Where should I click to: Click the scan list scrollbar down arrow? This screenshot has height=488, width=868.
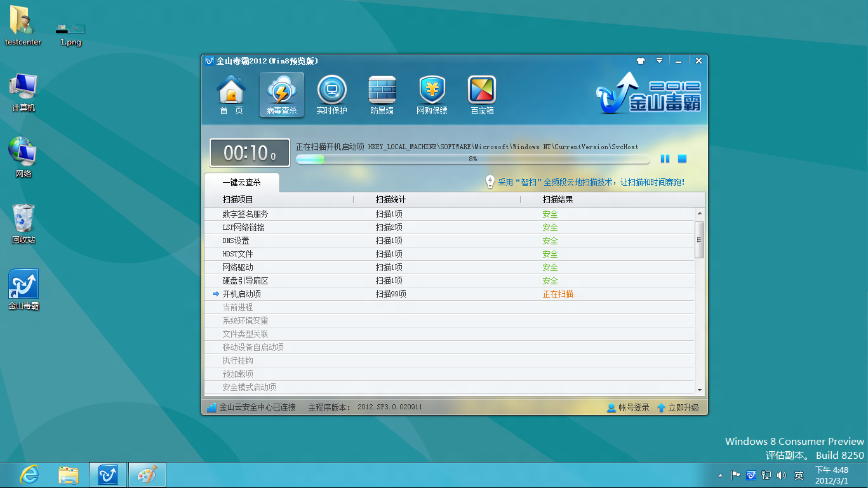(x=700, y=389)
